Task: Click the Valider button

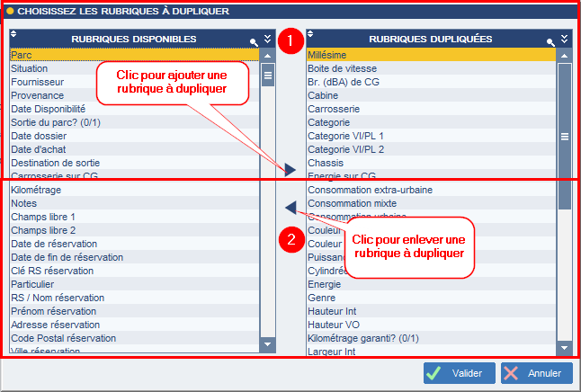Action: coord(460,373)
